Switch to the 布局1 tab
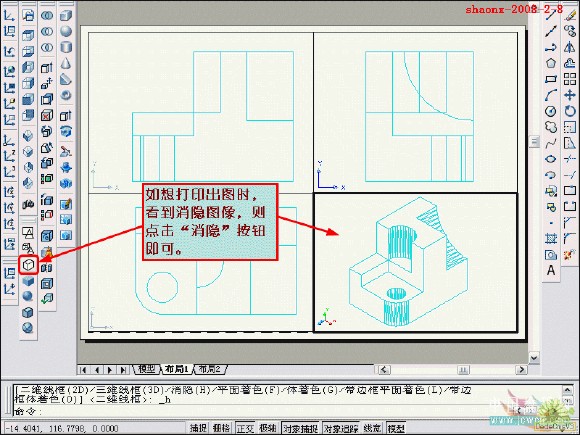 (177, 369)
